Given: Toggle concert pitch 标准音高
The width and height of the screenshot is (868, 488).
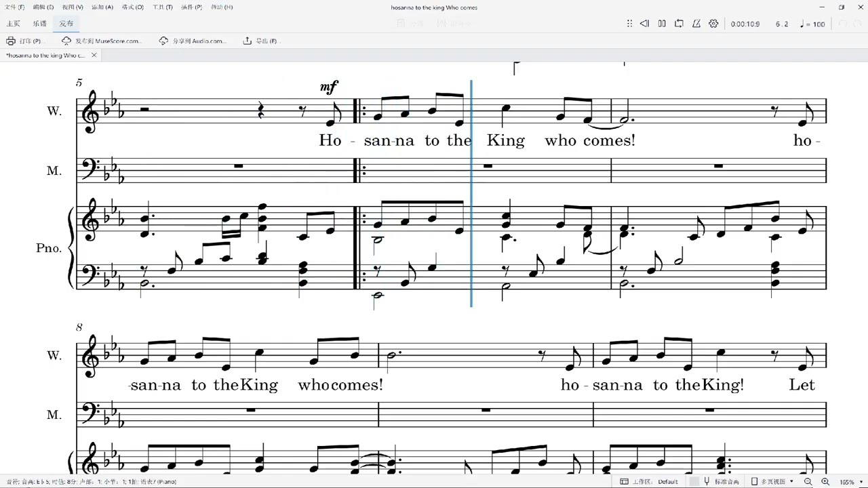Looking at the screenshot, I should [722, 482].
